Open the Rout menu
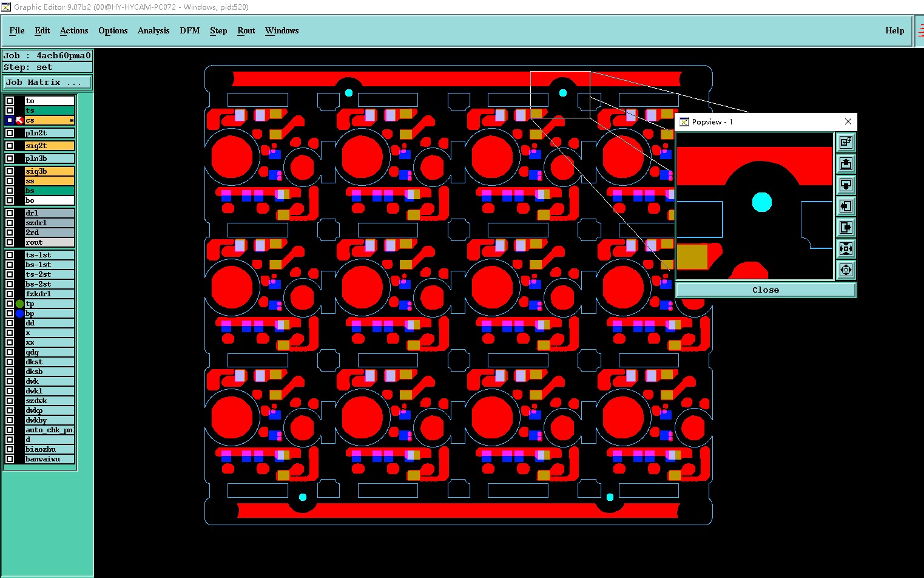 click(246, 31)
